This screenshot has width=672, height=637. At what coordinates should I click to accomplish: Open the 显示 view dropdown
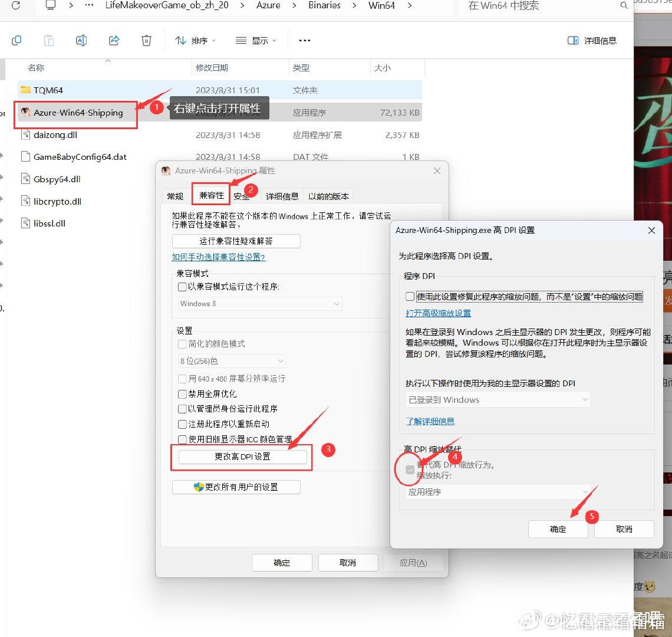coord(256,41)
